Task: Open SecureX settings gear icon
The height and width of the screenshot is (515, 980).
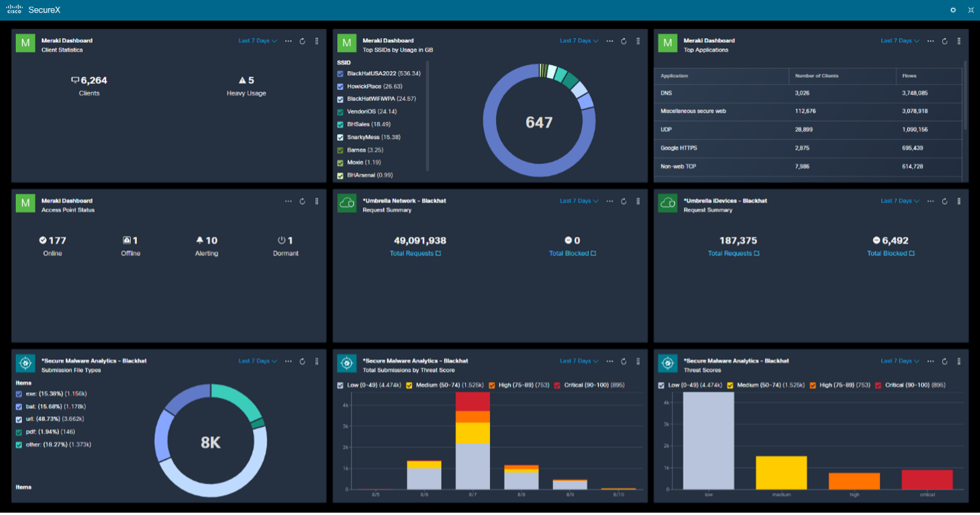Action: [x=953, y=10]
